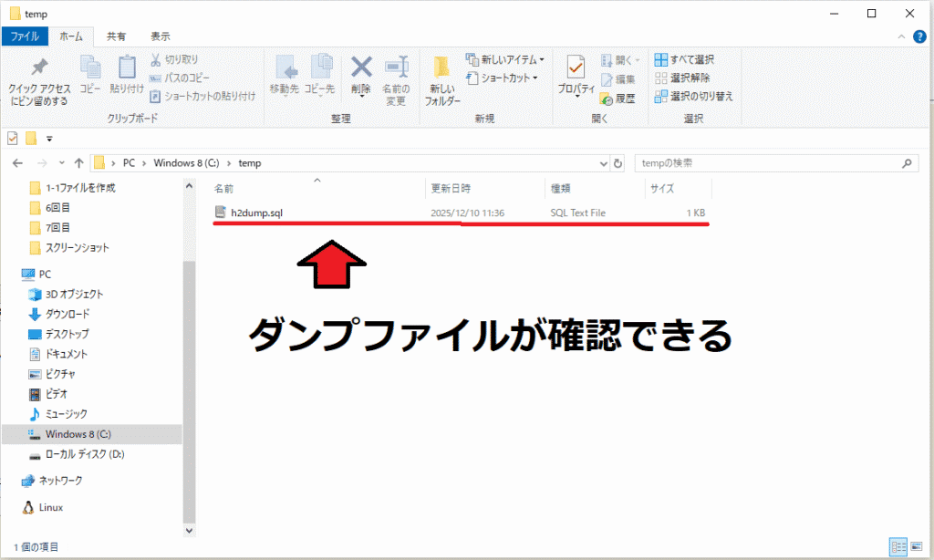Switch to details view in status bar
Screen dimensions: 934x560
pos(898,546)
